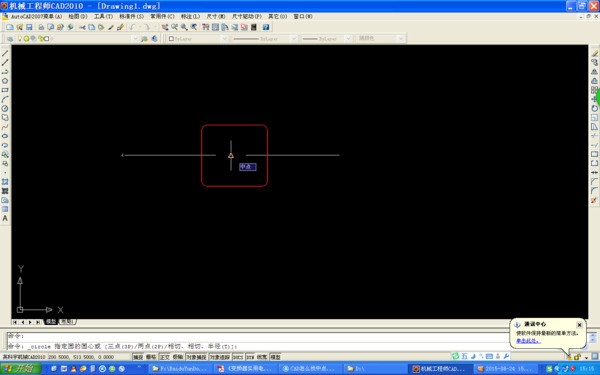Select the Circle drawing tool
Viewport: 600px width, 375px height.
coord(5,109)
